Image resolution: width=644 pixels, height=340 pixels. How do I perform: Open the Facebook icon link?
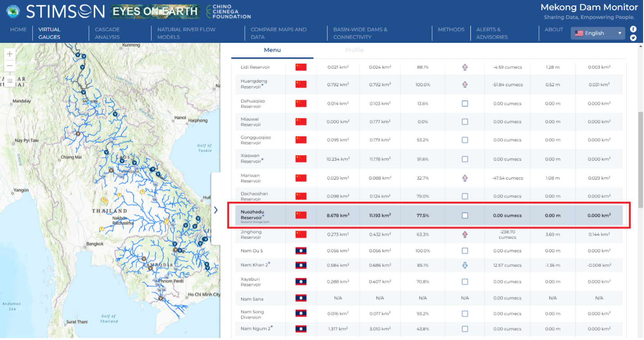coord(633,29)
